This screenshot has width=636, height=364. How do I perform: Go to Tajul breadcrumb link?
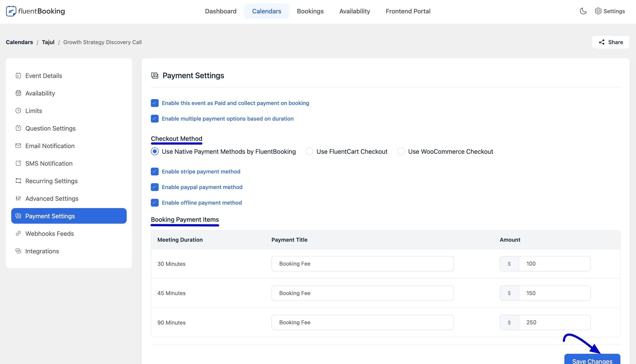[48, 42]
